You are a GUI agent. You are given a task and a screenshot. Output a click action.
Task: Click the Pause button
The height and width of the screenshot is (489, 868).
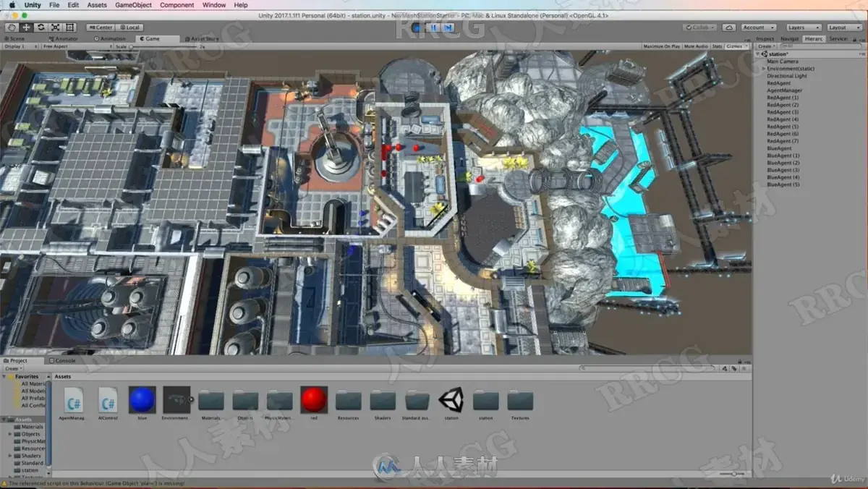pyautogui.click(x=433, y=27)
